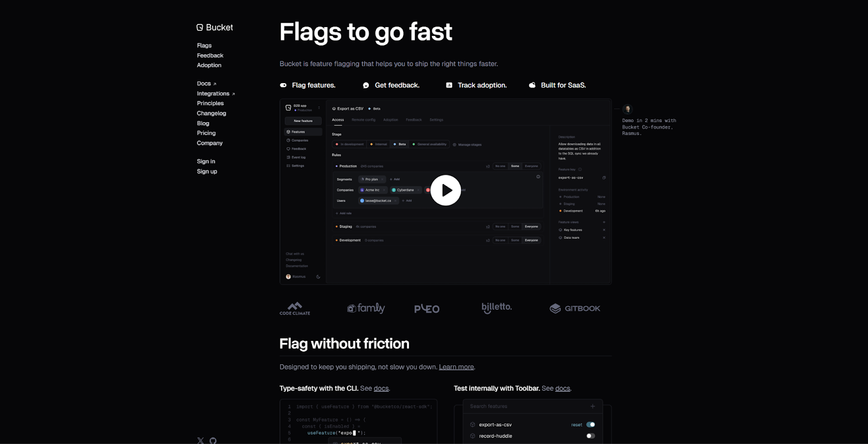Click the cube icon beside record-huddle

click(473, 436)
